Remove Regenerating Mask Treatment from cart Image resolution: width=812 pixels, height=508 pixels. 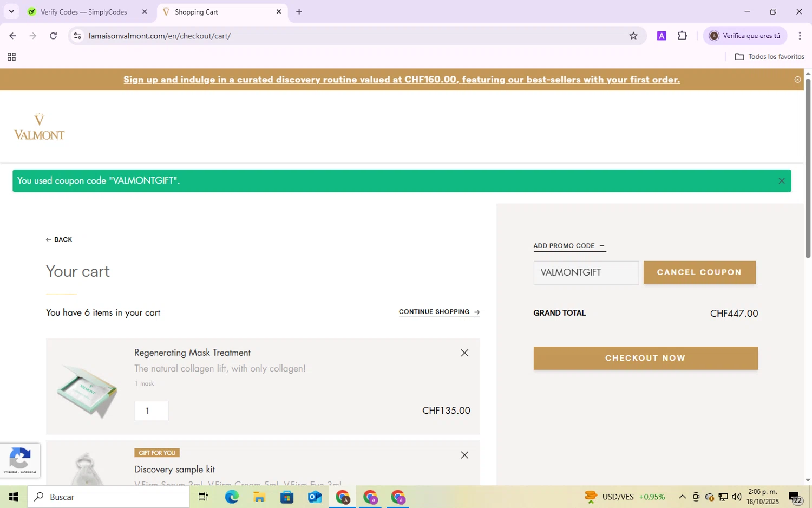(464, 353)
